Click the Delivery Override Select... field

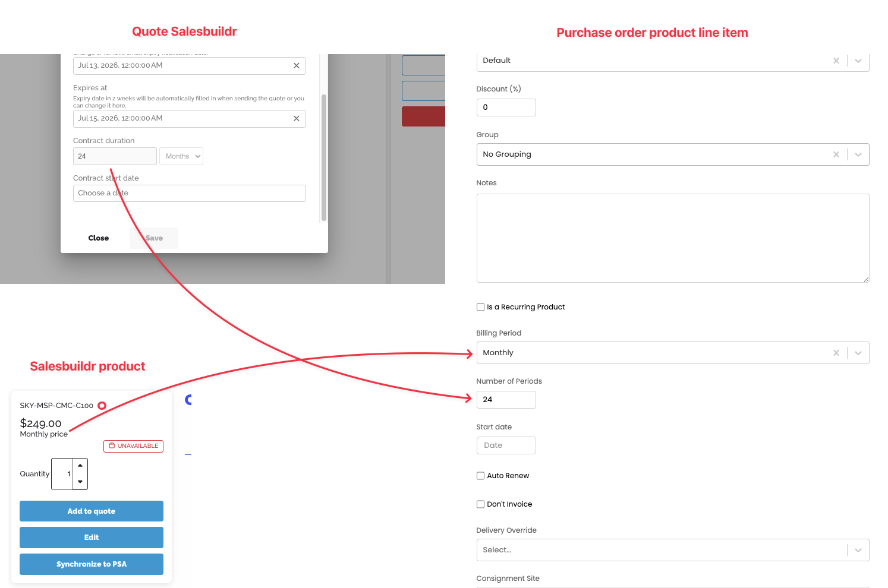pyautogui.click(x=673, y=550)
